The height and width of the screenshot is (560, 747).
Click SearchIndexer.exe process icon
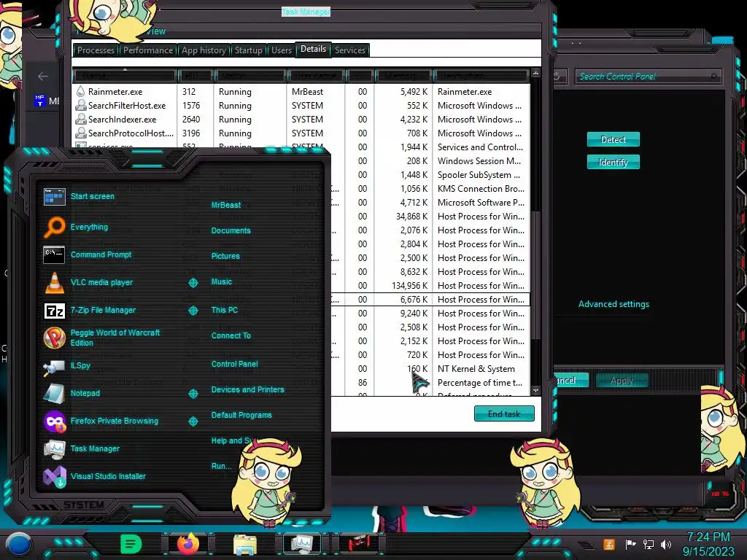[x=80, y=119]
